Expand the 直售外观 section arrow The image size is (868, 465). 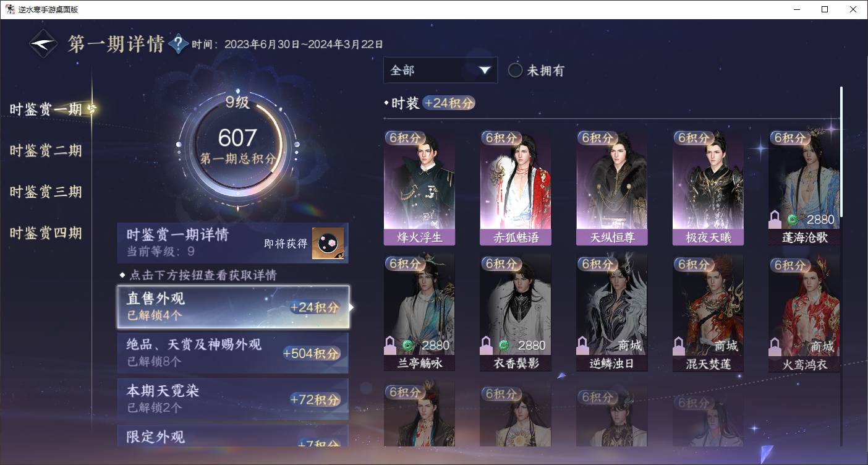[x=352, y=307]
